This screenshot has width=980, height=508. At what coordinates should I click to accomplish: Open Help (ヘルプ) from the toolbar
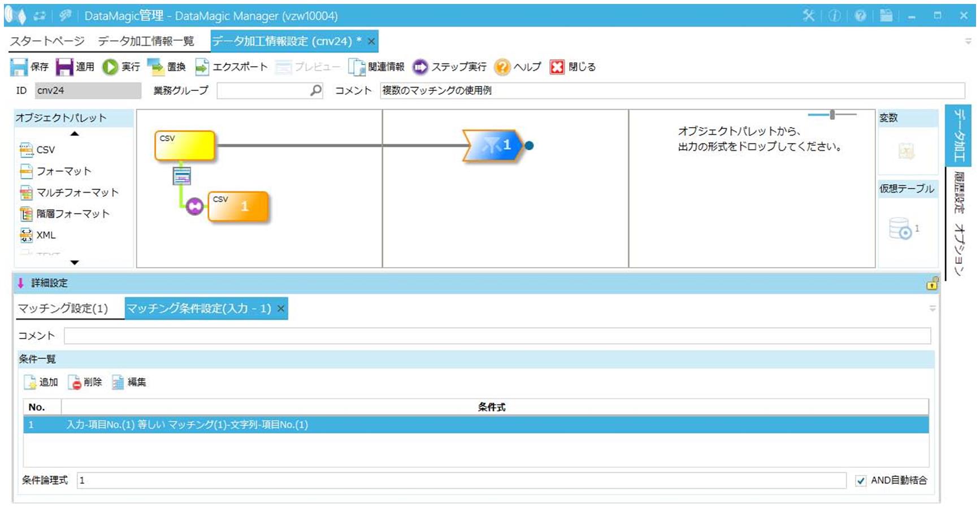pos(502,67)
